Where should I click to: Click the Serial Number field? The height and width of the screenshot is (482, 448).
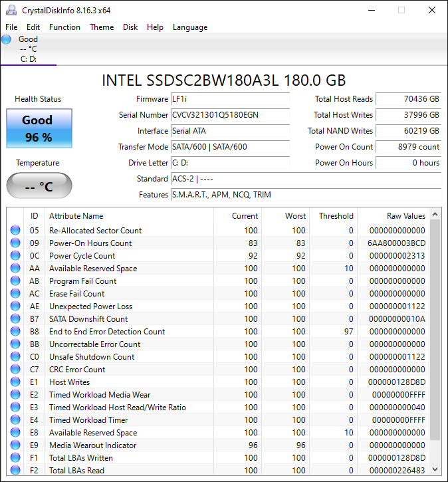(x=230, y=115)
